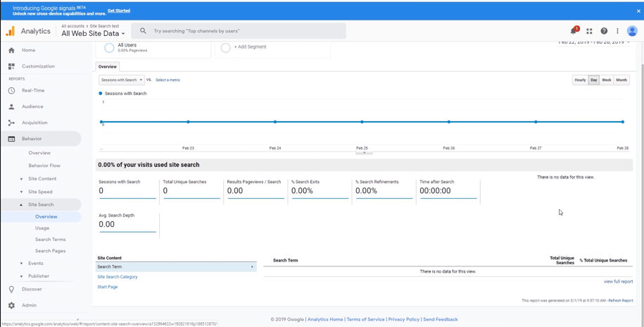Set graph interval to Month
Image resolution: width=644 pixels, height=327 pixels.
tap(621, 80)
